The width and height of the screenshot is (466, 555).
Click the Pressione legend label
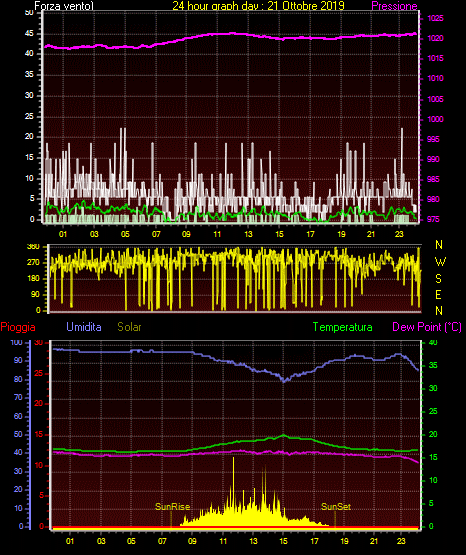click(x=394, y=6)
